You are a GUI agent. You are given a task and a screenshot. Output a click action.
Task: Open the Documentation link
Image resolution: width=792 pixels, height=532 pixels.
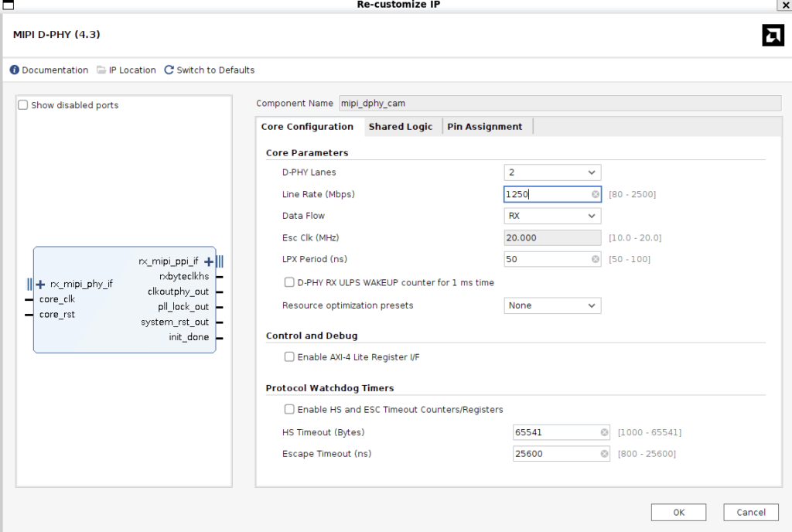[55, 70]
